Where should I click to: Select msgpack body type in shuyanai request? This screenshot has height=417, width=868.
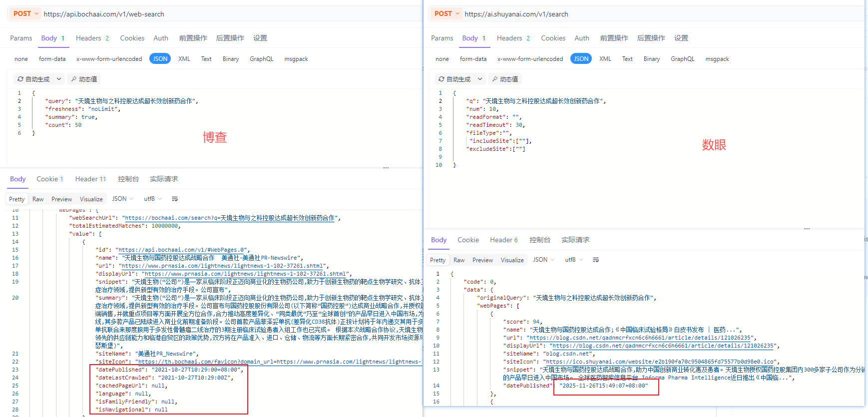[717, 59]
